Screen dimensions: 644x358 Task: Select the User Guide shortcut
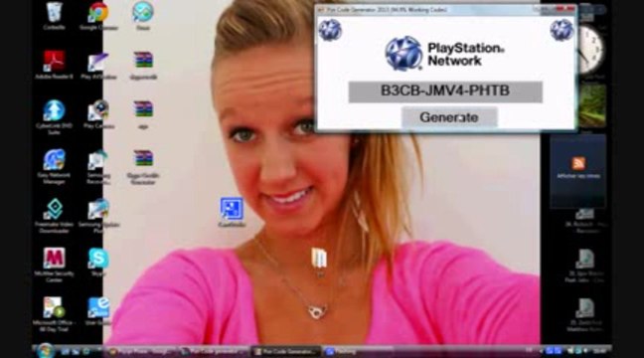(98, 311)
